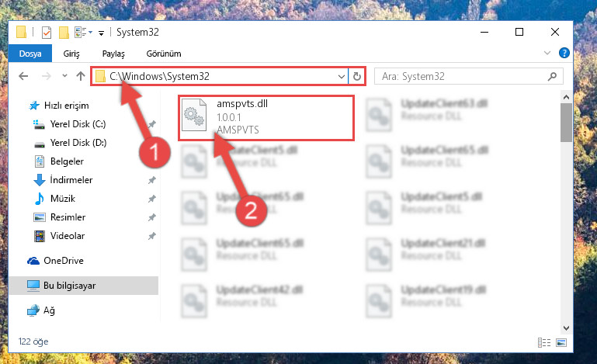Switch to details view icon
Image resolution: width=597 pixels, height=364 pixels.
pos(544,342)
